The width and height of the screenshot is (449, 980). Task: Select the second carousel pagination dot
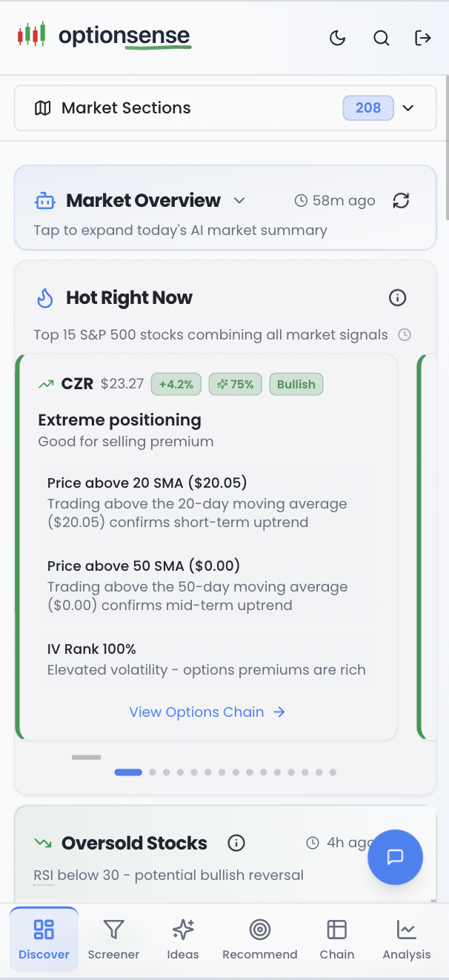click(x=153, y=772)
